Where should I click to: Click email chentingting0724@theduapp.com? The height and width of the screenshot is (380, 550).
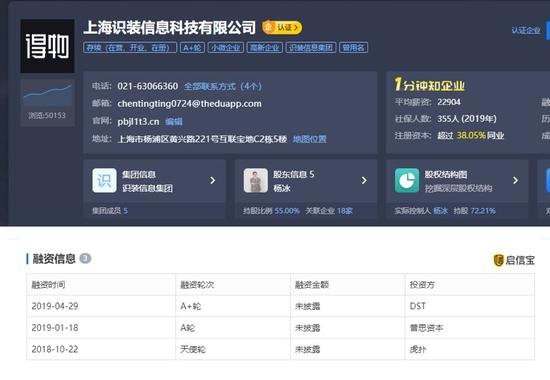189,104
